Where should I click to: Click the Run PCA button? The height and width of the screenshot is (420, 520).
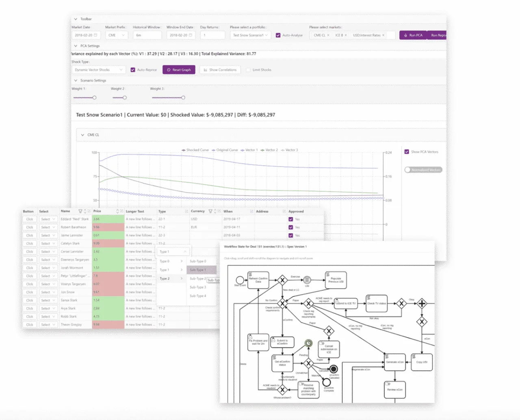click(x=413, y=35)
